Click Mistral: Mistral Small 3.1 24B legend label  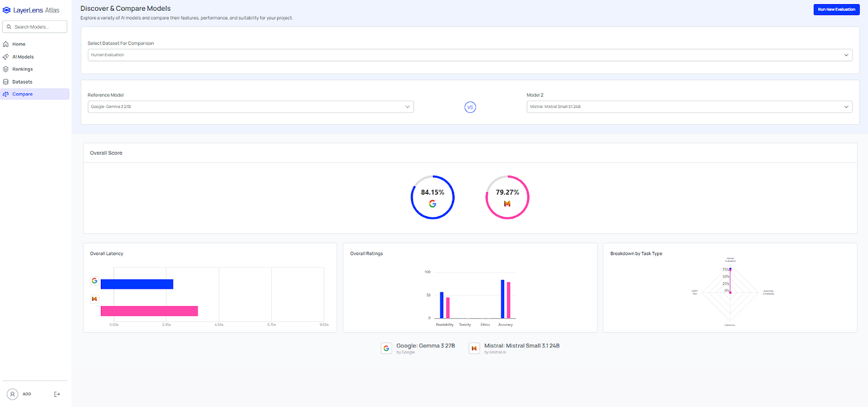[x=522, y=346]
